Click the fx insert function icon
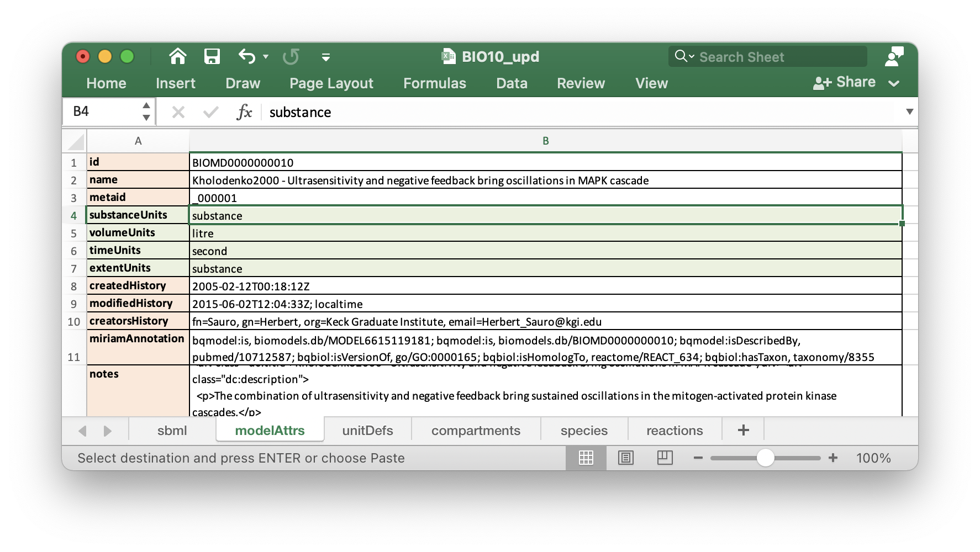This screenshot has height=552, width=980. [244, 112]
